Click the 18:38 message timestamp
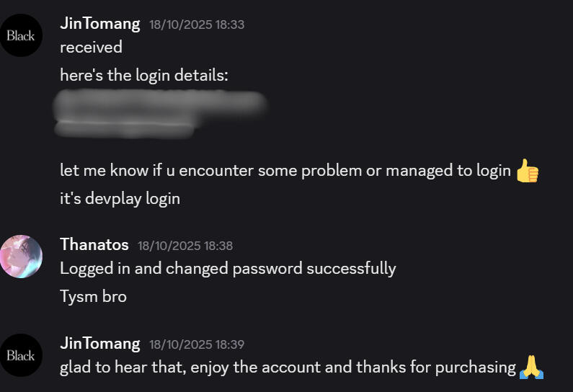573x392 pixels. (185, 246)
